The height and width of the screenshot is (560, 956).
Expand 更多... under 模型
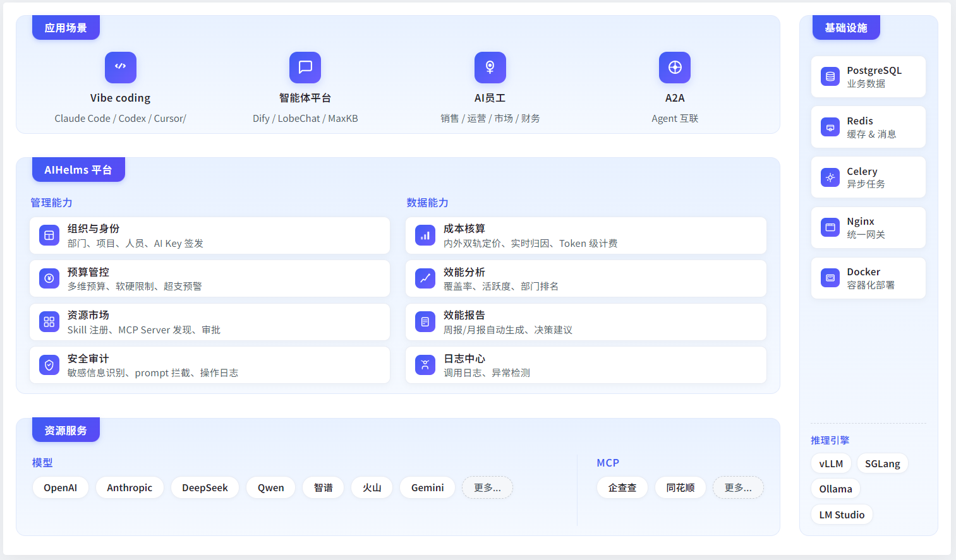tap(487, 487)
